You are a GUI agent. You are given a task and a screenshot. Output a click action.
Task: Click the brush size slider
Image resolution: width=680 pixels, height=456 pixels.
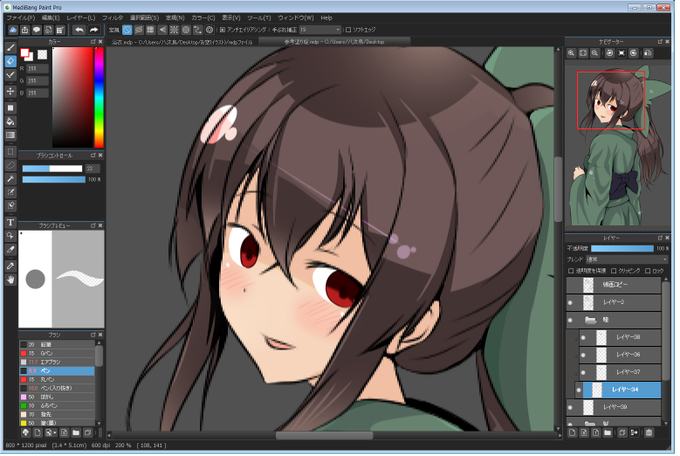click(x=52, y=169)
